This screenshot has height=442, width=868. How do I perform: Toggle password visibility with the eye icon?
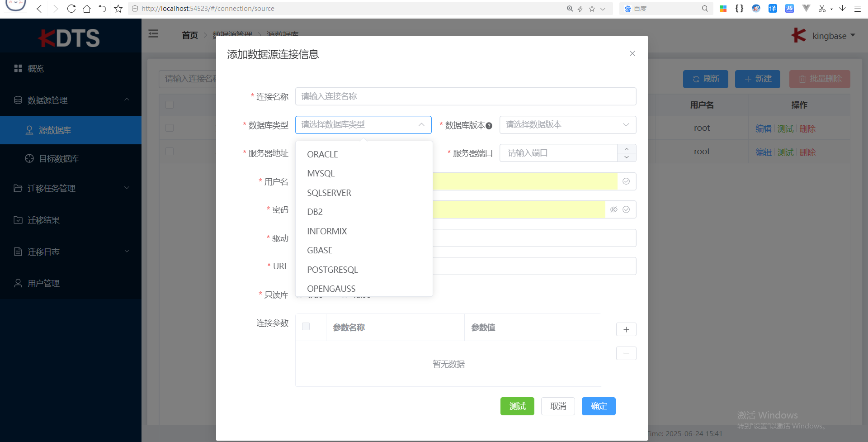(x=613, y=209)
